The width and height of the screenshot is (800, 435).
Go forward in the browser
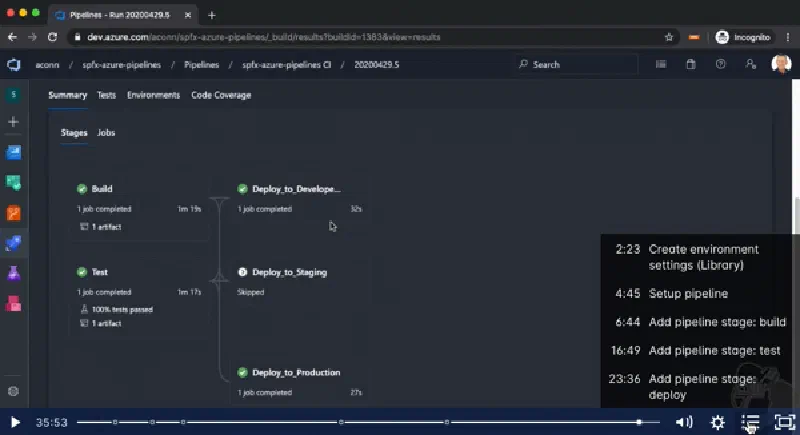point(32,37)
